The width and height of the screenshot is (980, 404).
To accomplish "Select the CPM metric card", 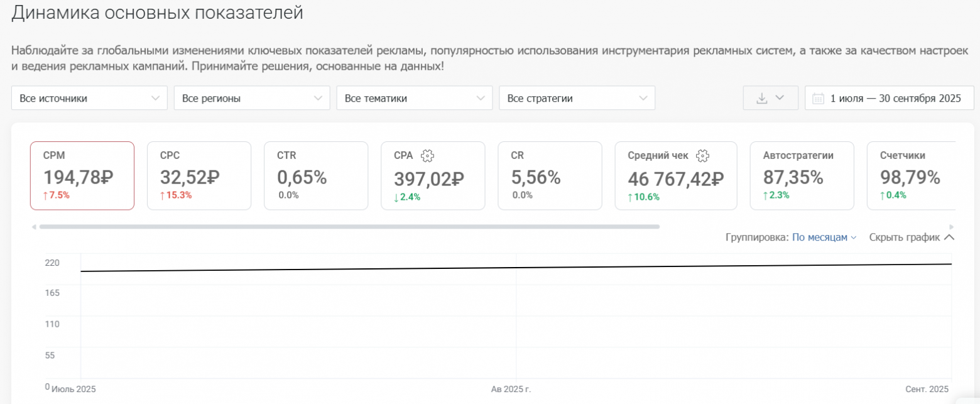I will click(x=82, y=176).
